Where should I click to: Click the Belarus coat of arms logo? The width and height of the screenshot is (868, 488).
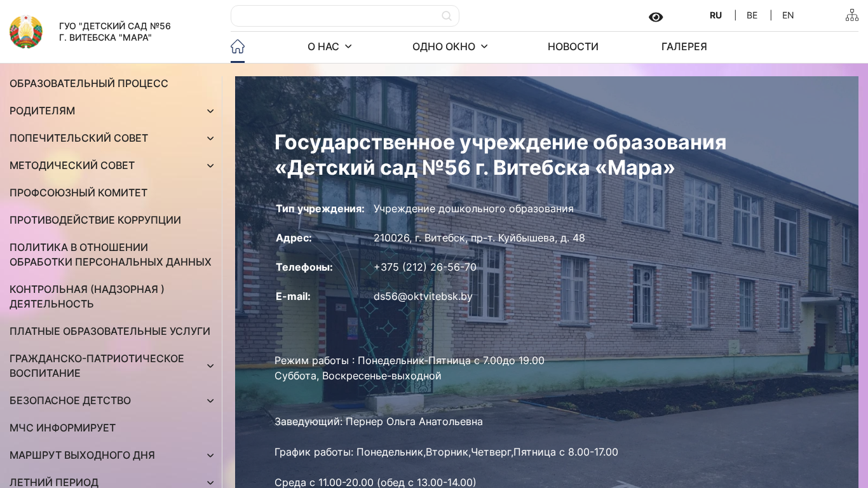(x=26, y=32)
